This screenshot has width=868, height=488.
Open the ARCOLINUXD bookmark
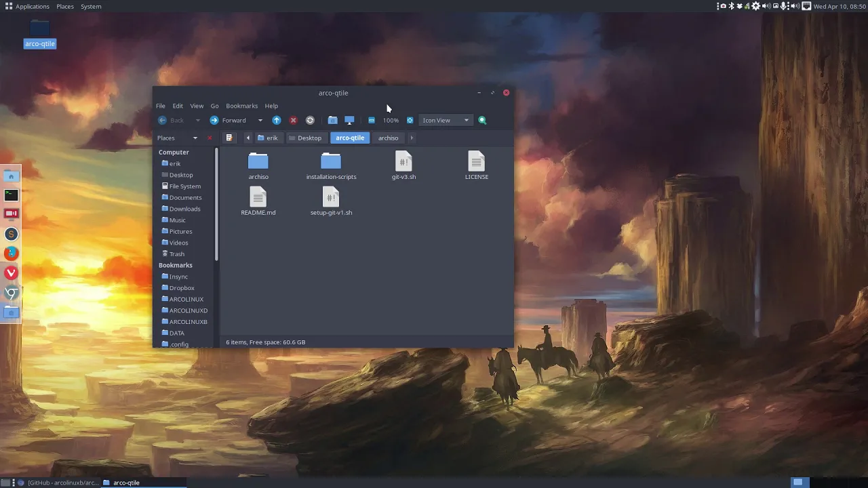click(184, 310)
